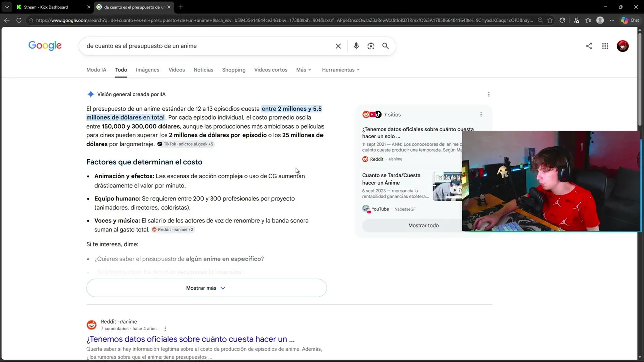Go back to the previous browser page

coord(7,20)
